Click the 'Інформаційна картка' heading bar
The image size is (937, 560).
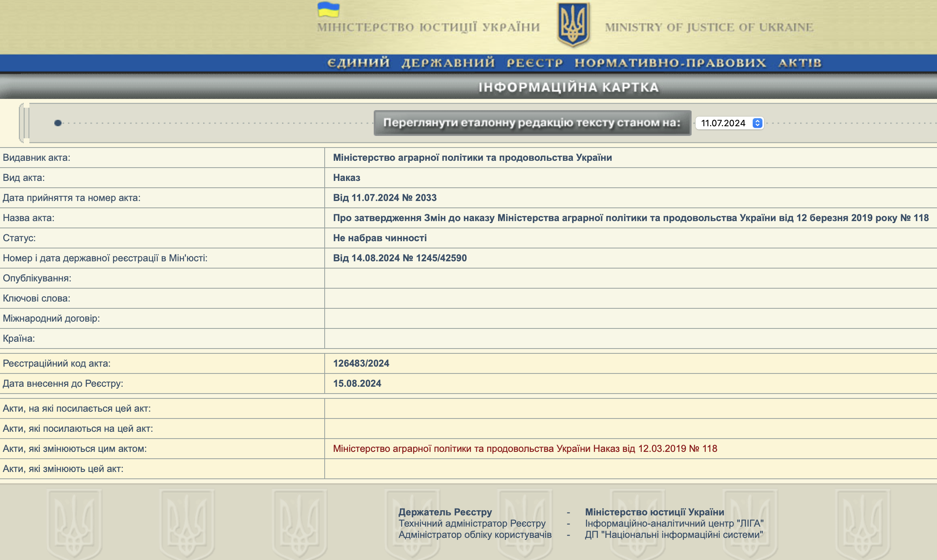coord(568,87)
